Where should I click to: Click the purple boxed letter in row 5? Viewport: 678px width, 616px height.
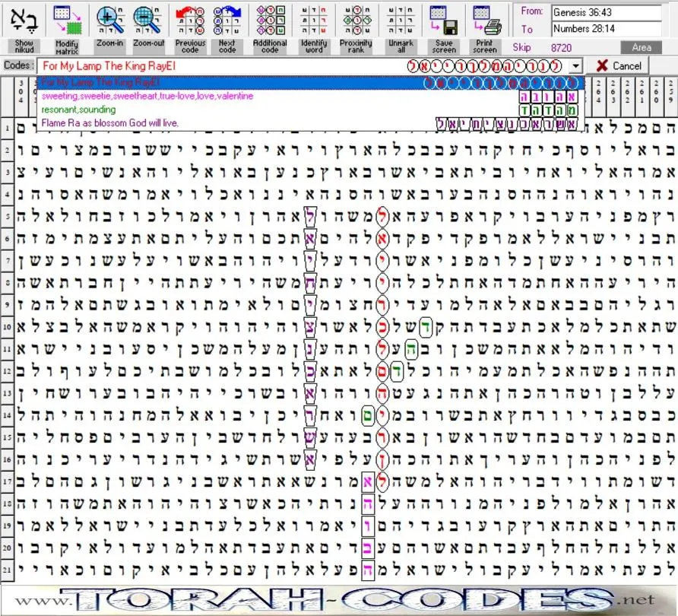point(310,216)
